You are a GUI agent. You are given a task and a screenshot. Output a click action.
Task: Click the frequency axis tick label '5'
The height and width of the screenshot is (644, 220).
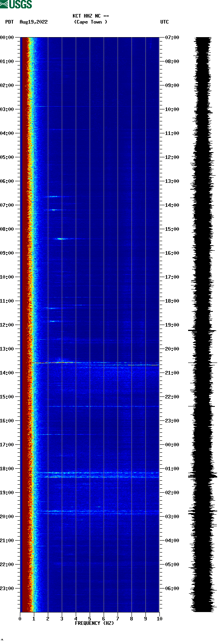tap(90, 619)
